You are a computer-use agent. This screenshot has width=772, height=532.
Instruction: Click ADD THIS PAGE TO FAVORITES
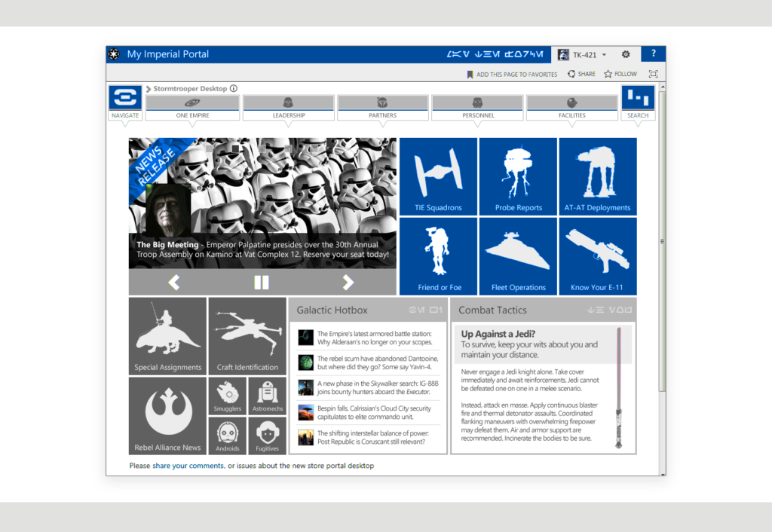point(512,75)
